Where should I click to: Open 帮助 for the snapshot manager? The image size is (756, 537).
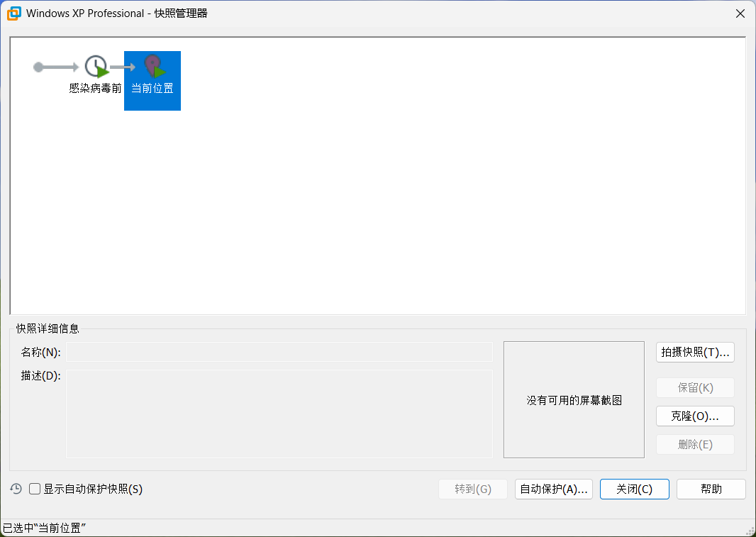click(x=711, y=489)
